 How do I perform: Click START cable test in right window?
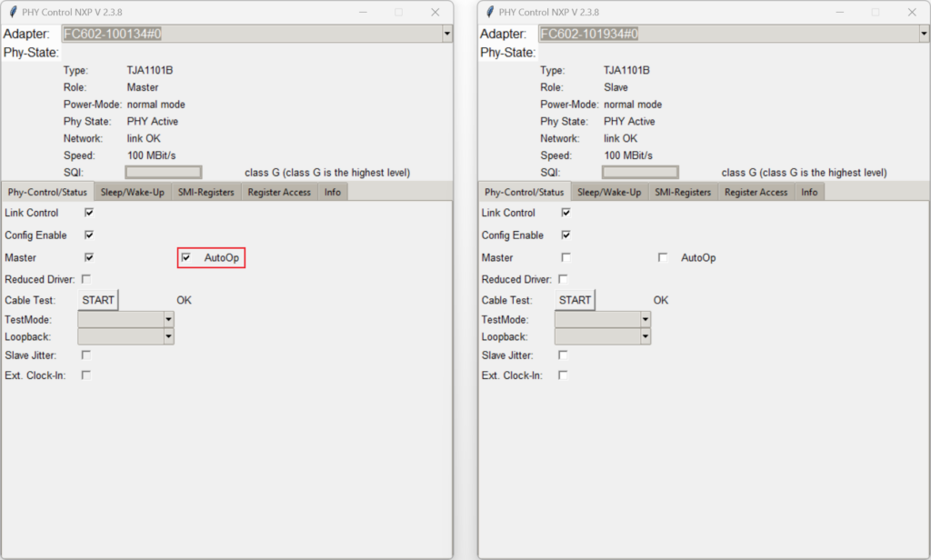[x=575, y=300]
